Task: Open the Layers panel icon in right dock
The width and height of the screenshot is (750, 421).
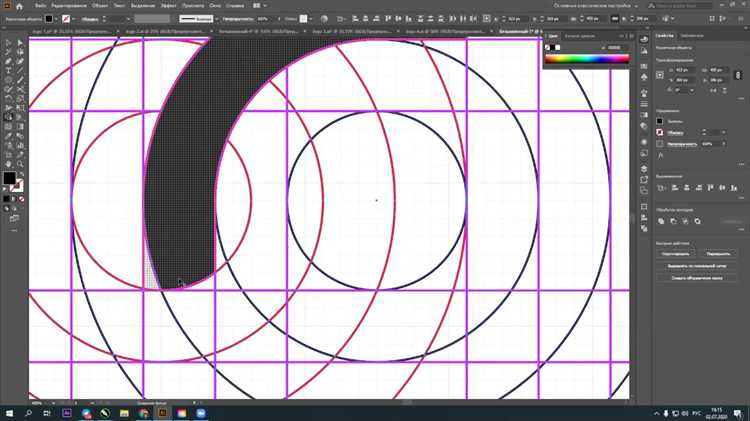Action: pos(644,168)
